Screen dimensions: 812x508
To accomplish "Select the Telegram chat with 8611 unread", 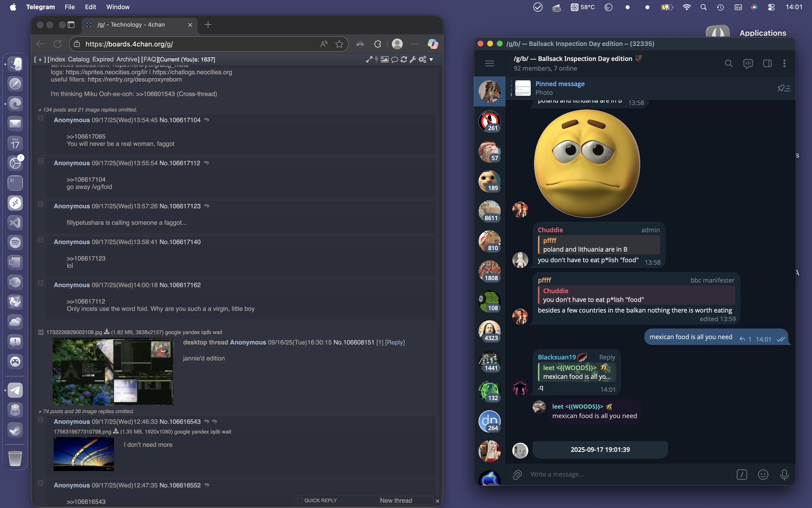I will click(x=490, y=211).
